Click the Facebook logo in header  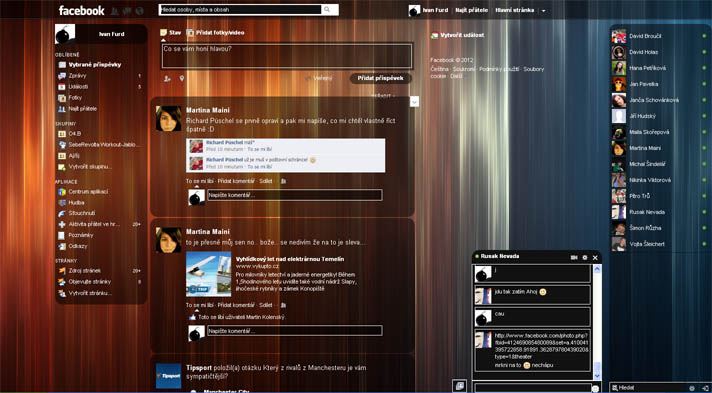pos(81,10)
